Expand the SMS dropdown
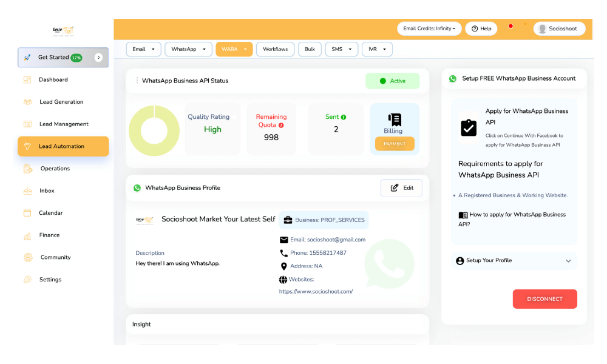The width and height of the screenshot is (607, 364). [341, 49]
